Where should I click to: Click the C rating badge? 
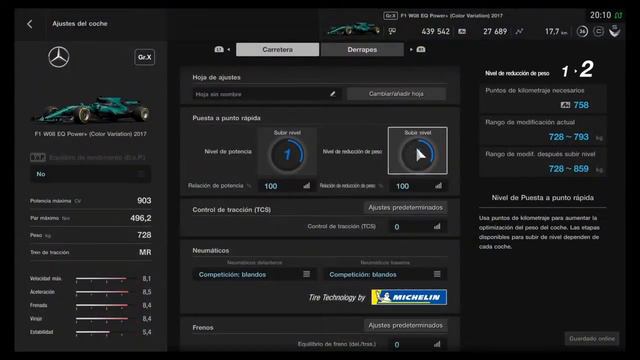click(x=598, y=31)
